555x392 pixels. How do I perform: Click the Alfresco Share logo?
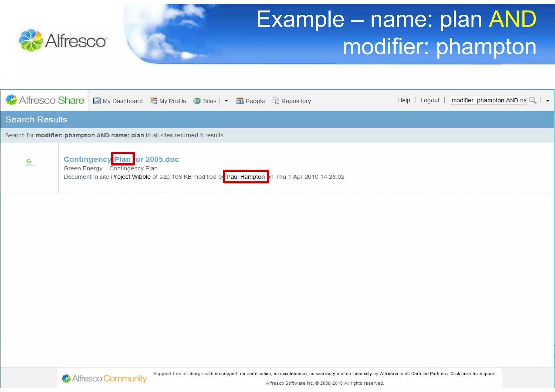point(45,100)
